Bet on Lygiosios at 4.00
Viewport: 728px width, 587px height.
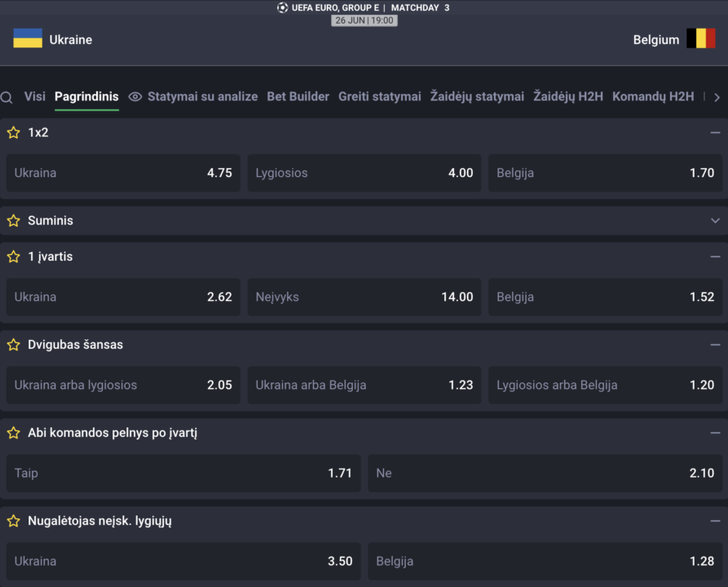[x=364, y=173]
